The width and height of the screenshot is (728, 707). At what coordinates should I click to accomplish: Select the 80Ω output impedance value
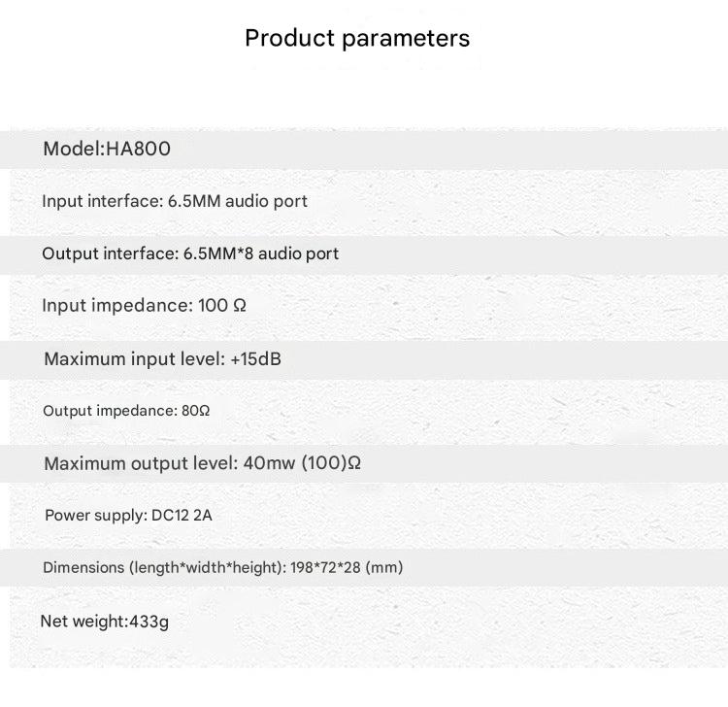click(x=196, y=411)
